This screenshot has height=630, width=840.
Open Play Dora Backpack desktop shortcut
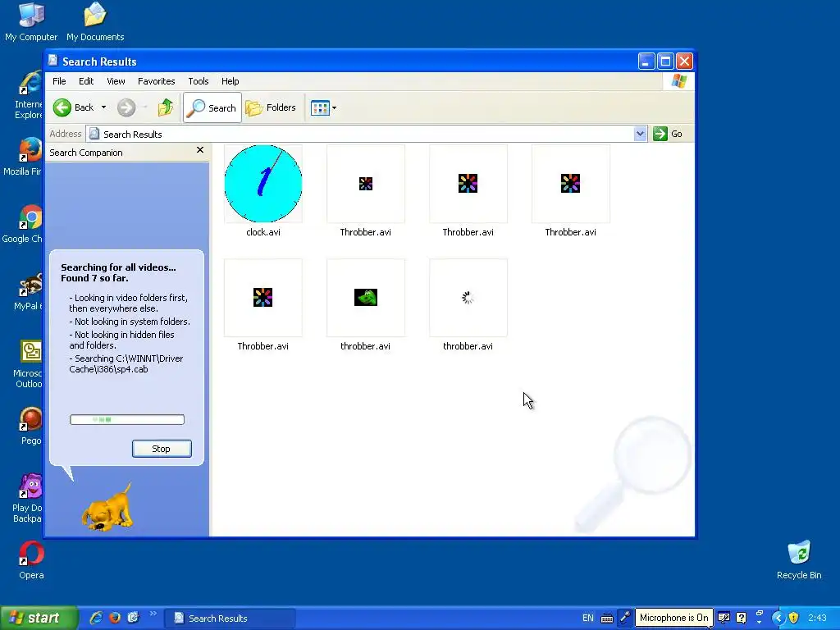coord(28,498)
